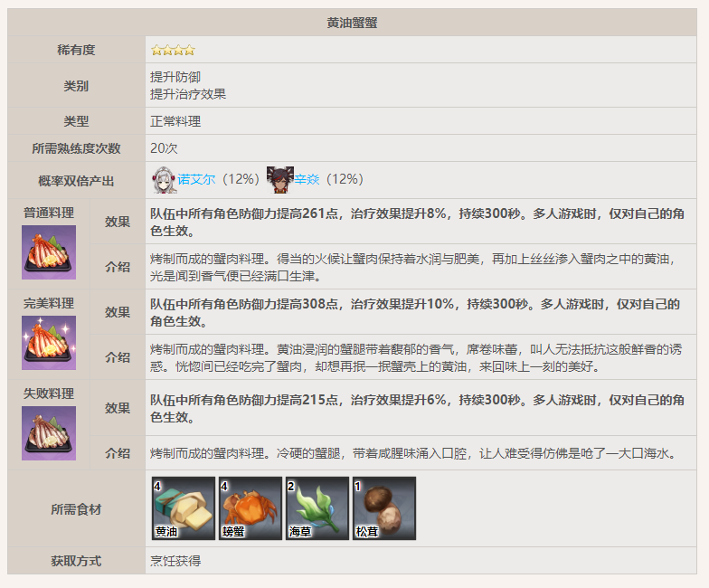709x588 pixels.
Task: View the 完美料理 sparkling dish image
Action: coord(49,343)
